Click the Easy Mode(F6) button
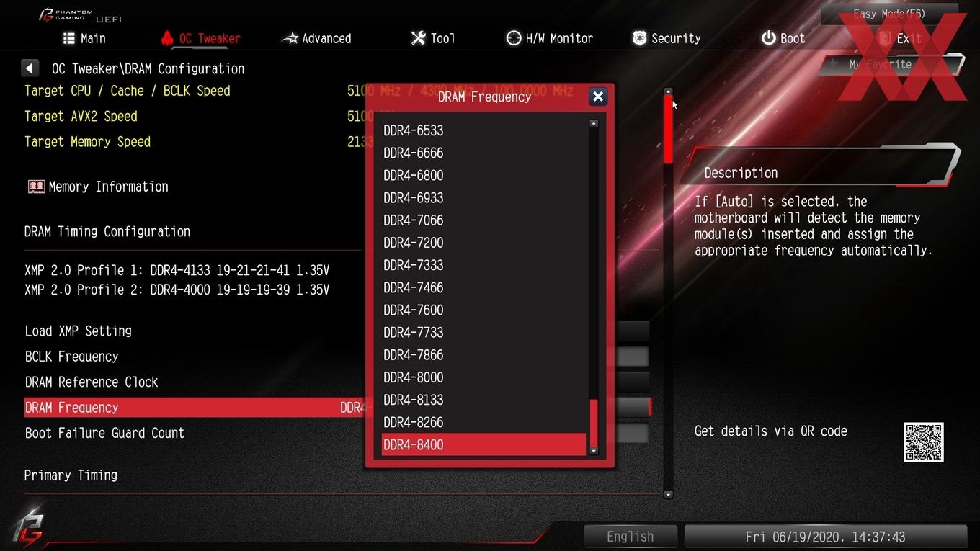 tap(889, 14)
